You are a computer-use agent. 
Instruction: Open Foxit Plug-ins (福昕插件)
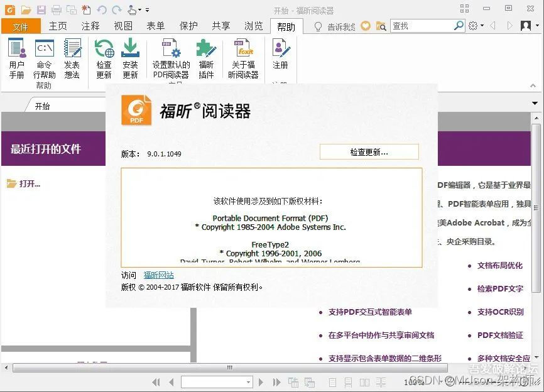(206, 58)
